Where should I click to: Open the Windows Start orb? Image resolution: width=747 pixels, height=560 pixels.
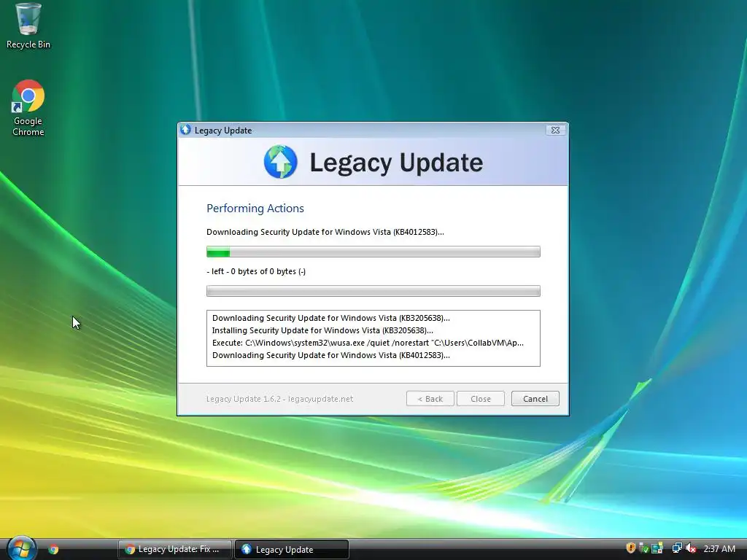point(21,548)
